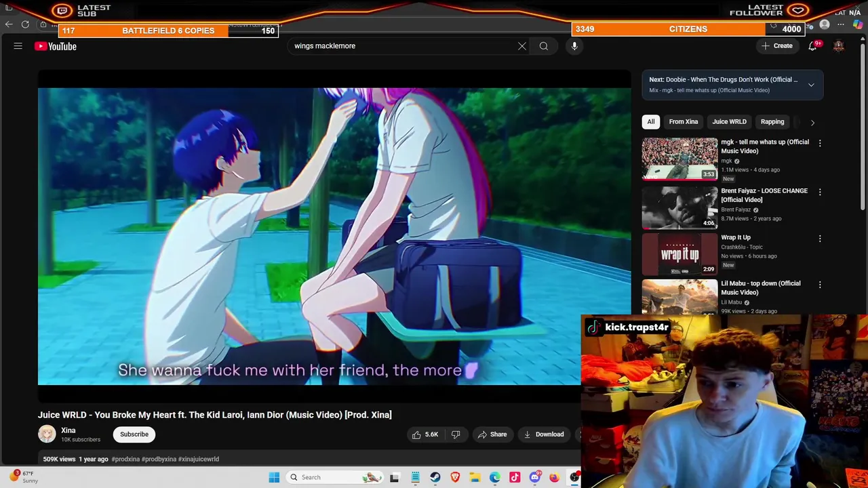Share the Juice WRLD video
868x488 pixels.
click(x=492, y=434)
